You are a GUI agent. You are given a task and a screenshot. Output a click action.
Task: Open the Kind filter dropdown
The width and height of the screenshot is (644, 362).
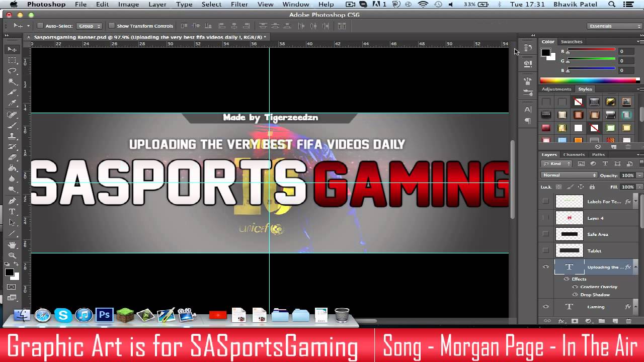557,164
